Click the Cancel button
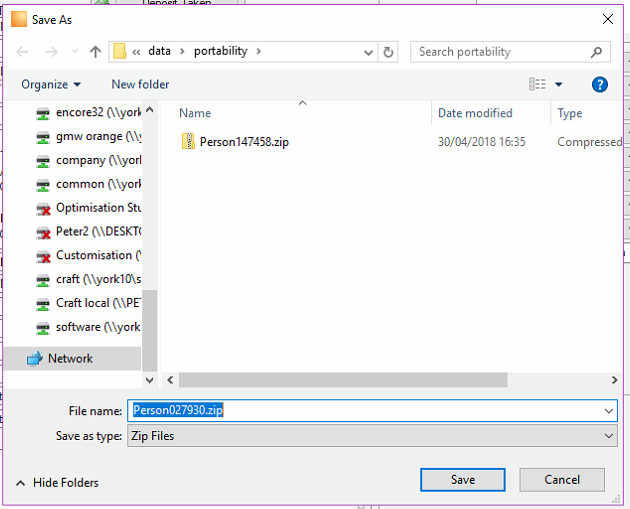The width and height of the screenshot is (630, 509). click(562, 480)
